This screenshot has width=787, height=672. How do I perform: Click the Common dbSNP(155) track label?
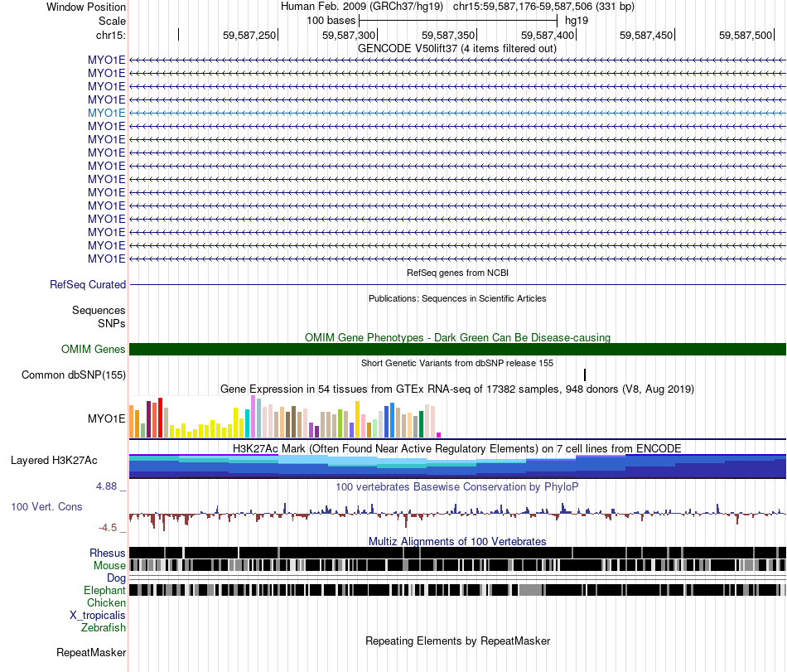click(73, 375)
